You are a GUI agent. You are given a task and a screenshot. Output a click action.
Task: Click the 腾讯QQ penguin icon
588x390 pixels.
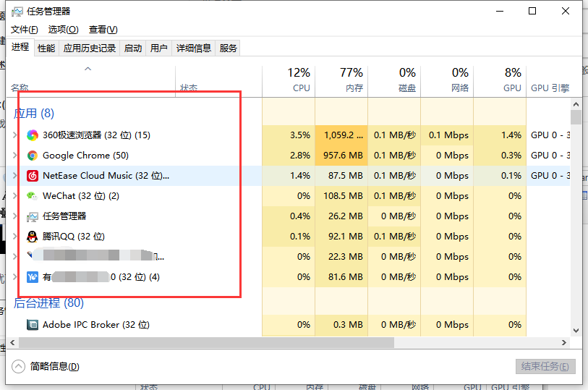pos(33,237)
